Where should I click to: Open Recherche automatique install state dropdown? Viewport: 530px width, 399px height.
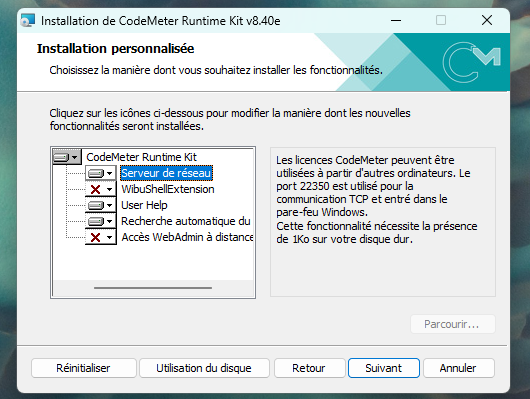tap(100, 221)
